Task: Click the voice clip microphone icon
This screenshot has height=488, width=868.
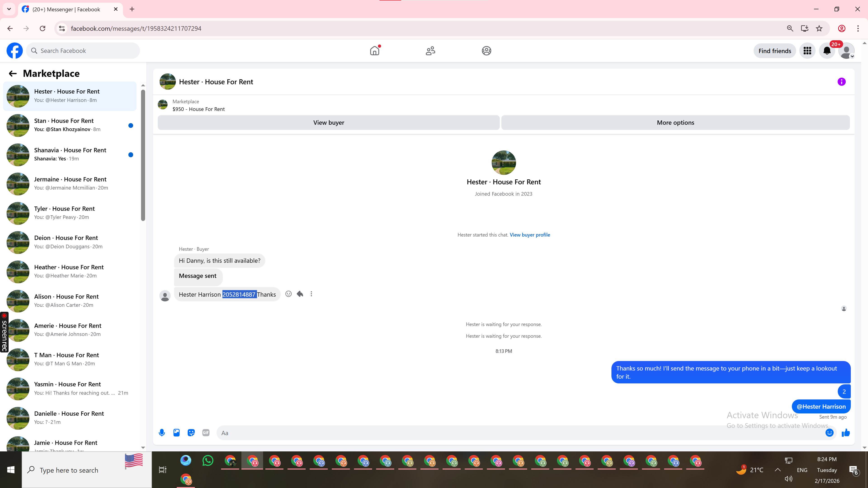Action: 162,433
